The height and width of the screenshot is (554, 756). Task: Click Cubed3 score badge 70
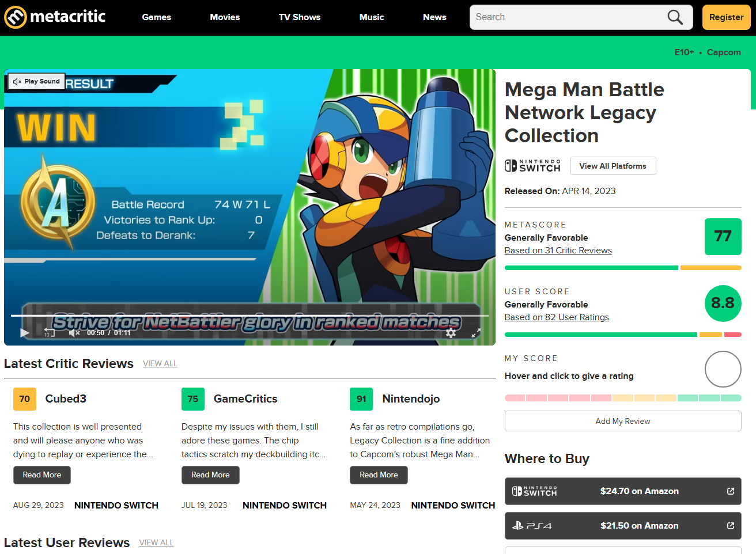(x=25, y=399)
